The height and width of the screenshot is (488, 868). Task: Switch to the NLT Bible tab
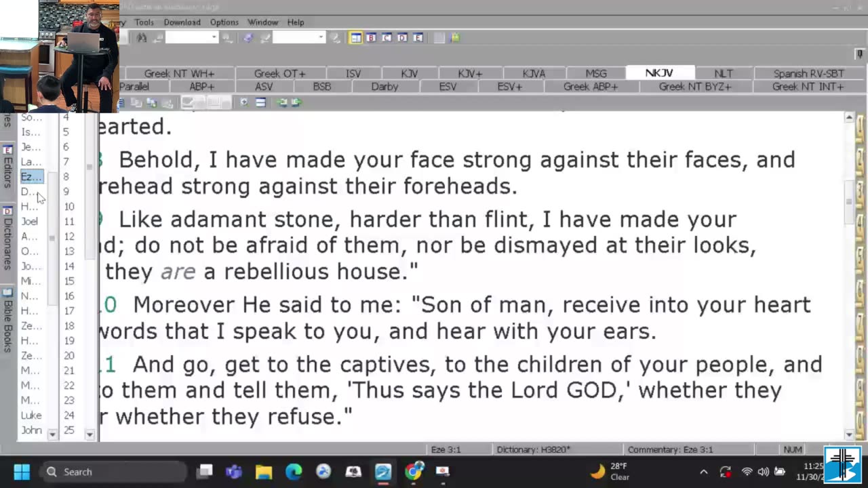point(723,73)
